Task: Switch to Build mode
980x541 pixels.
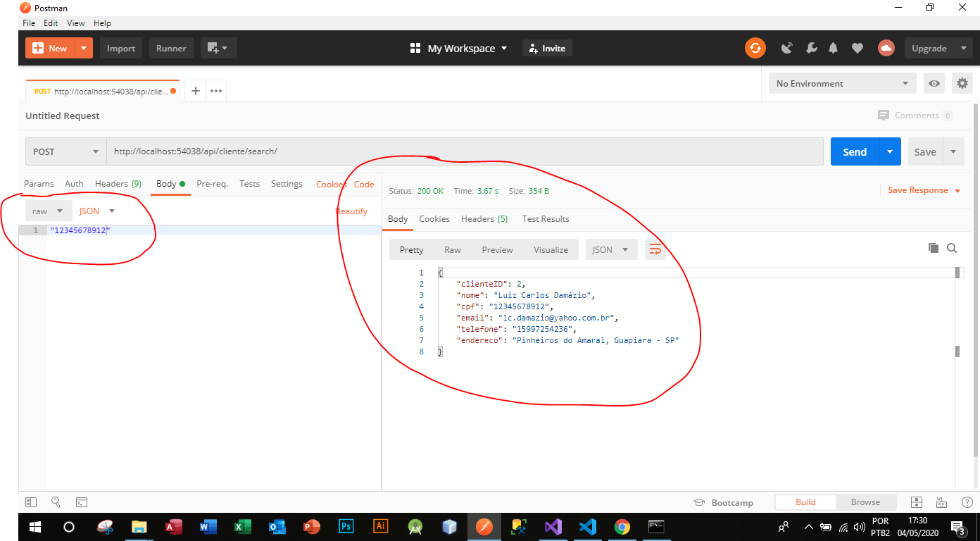Action: click(805, 502)
